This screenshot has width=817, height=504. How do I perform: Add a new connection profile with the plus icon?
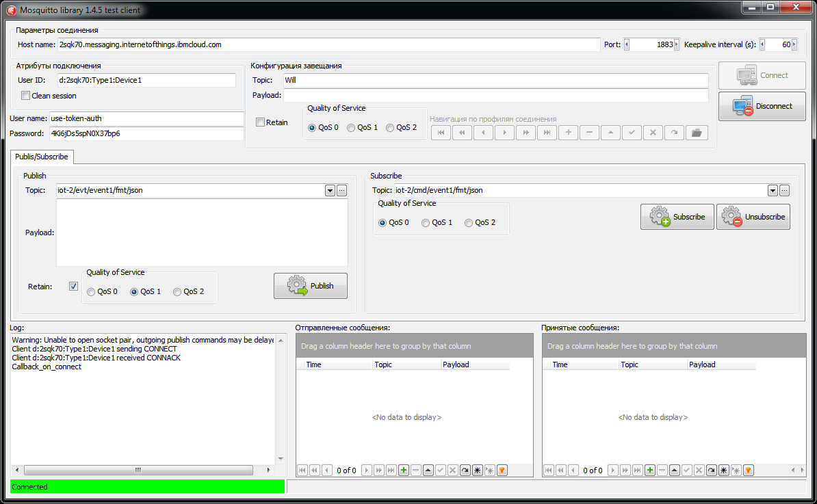click(x=568, y=133)
